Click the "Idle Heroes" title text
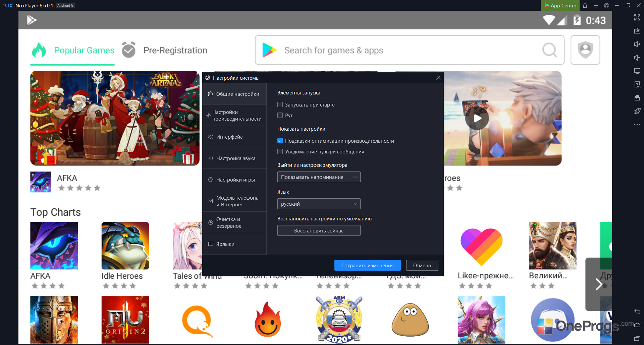 [x=122, y=276]
